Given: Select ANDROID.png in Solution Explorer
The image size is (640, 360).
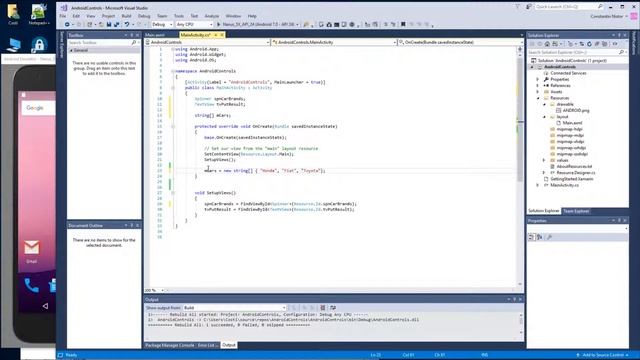Looking at the screenshot, I should [x=576, y=111].
